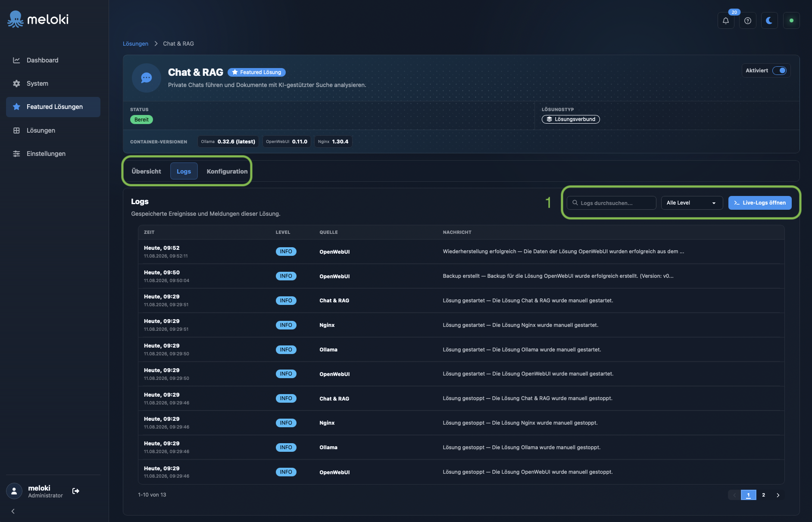Viewport: 812px width, 522px height.
Task: Follow the Lösungen breadcrumb link
Action: 135,44
